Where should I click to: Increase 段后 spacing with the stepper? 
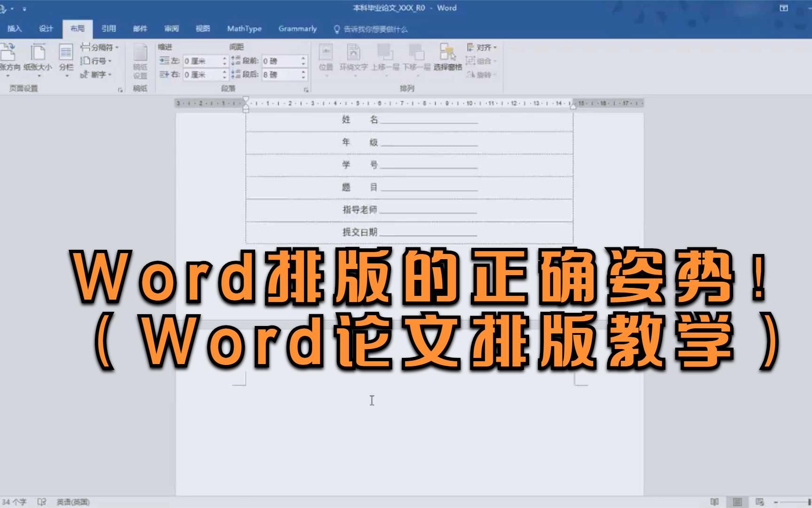(x=303, y=71)
